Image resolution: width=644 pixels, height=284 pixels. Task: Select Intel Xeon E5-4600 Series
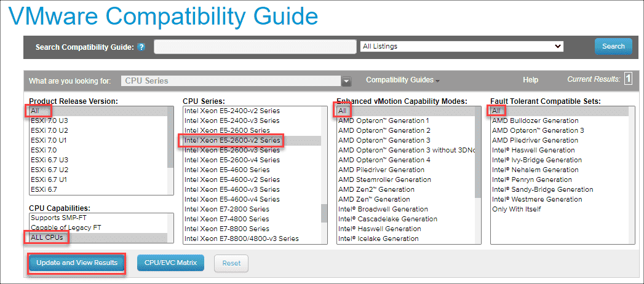[252, 170]
